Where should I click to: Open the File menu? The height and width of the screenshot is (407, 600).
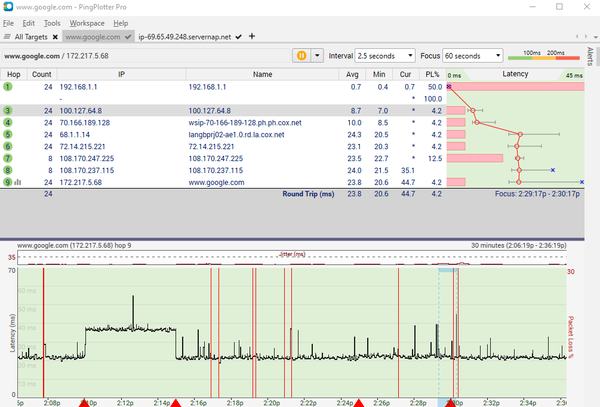[x=8, y=23]
